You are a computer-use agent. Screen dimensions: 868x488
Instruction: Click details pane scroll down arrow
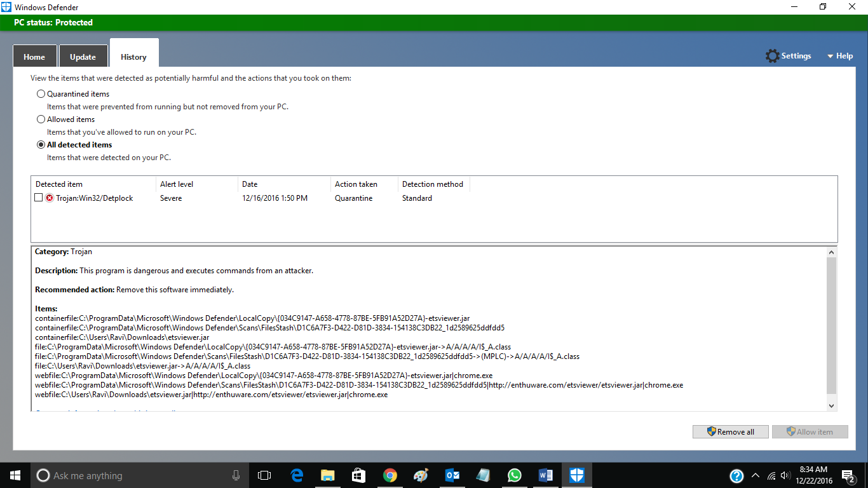(x=832, y=405)
